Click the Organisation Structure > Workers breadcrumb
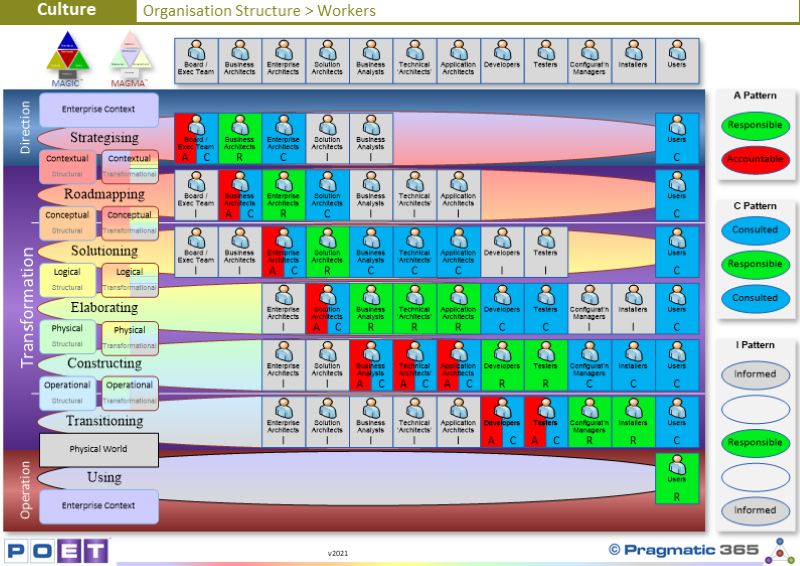 pos(260,11)
